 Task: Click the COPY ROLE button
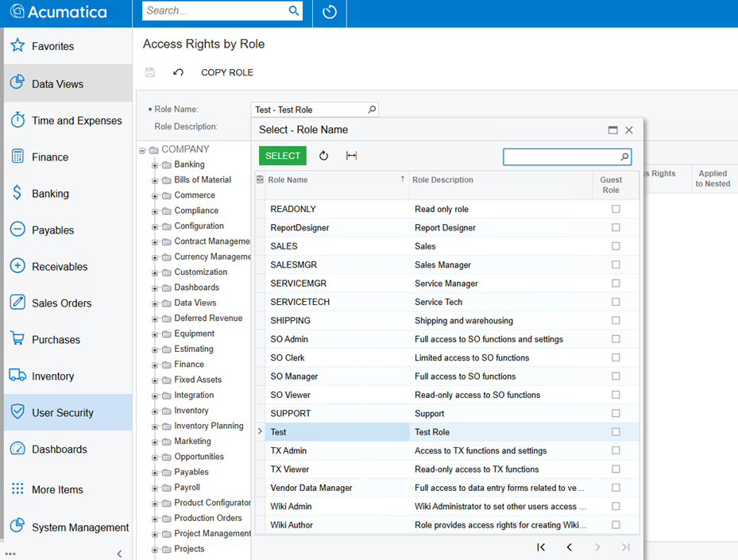(x=227, y=72)
